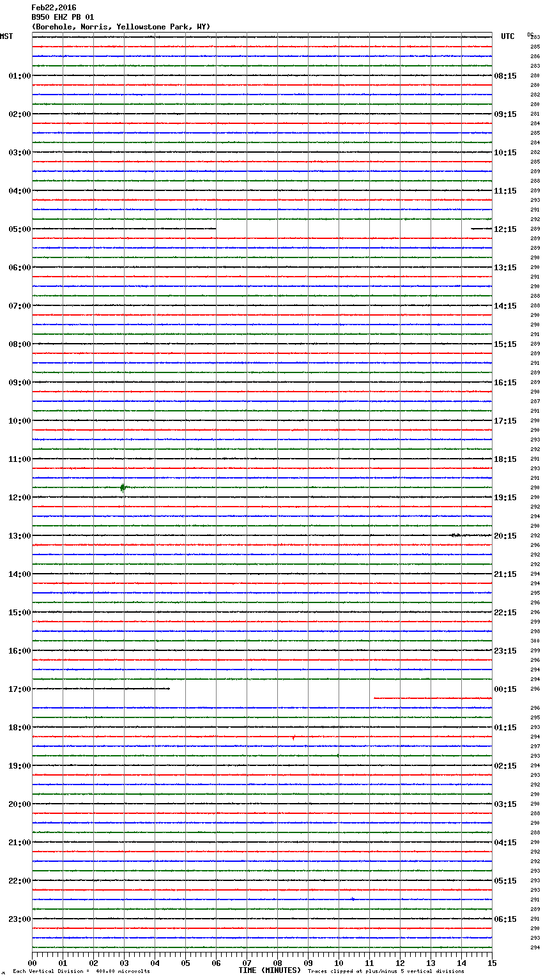The width and height of the screenshot is (543, 980).
Task: Select the 17:00 MST hour label
Action: pyautogui.click(x=20, y=689)
